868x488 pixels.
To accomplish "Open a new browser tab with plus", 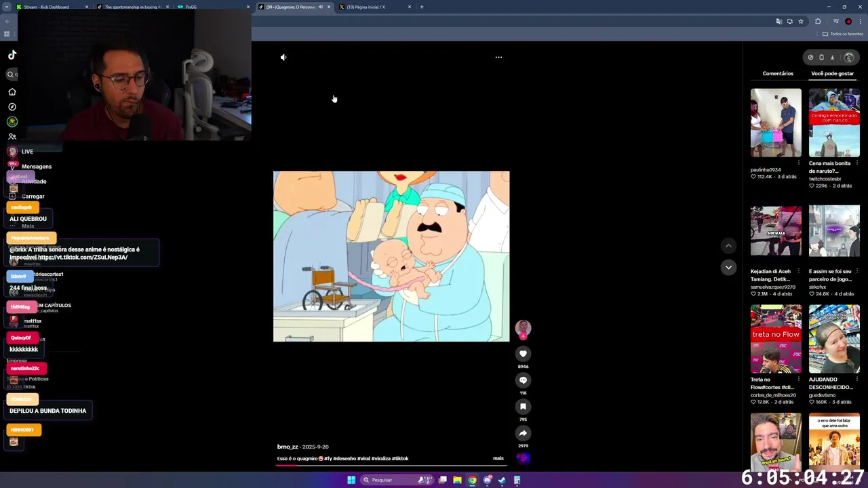I will 421,7.
